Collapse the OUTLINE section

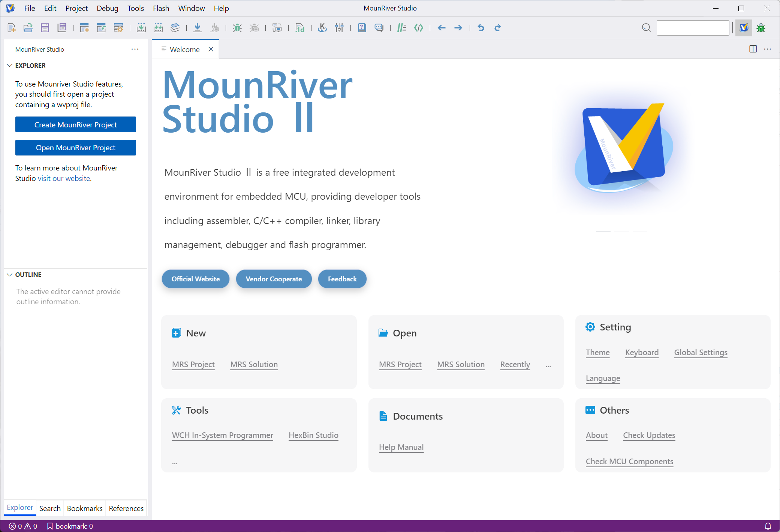click(10, 275)
